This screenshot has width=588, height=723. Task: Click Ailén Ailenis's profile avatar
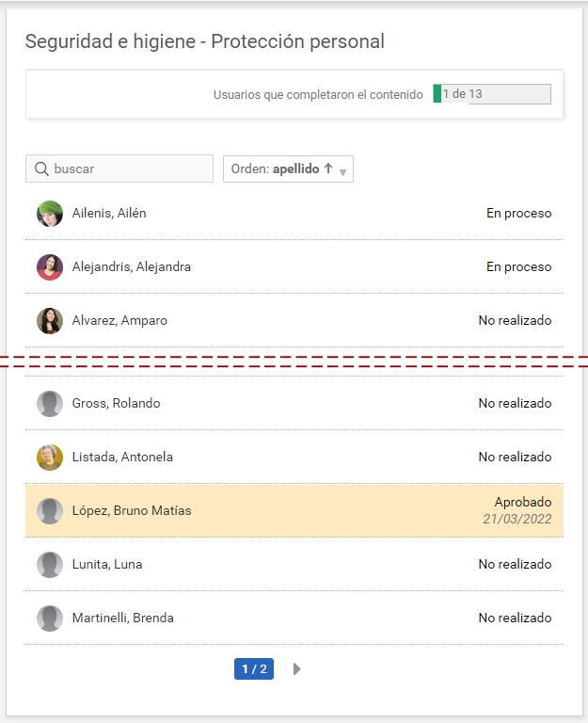pos(50,214)
